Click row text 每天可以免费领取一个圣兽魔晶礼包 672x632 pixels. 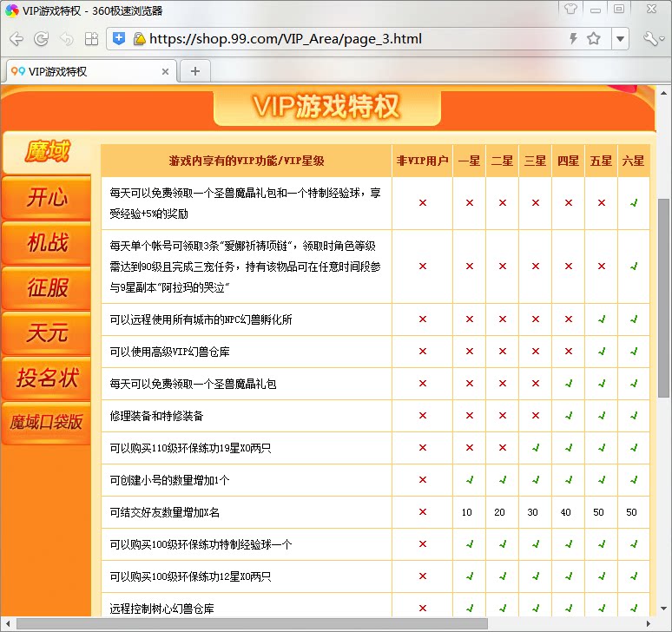click(193, 384)
